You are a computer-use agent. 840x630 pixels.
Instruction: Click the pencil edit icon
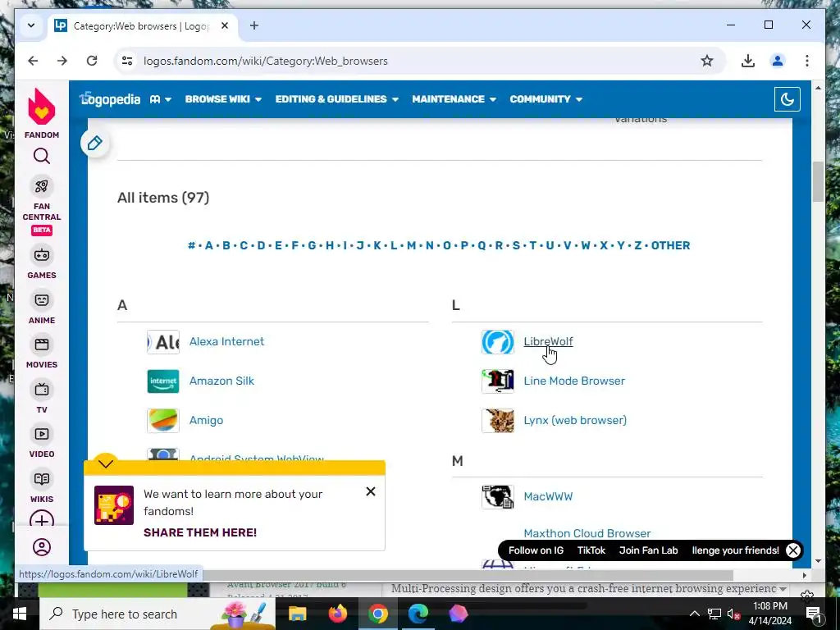click(x=95, y=143)
